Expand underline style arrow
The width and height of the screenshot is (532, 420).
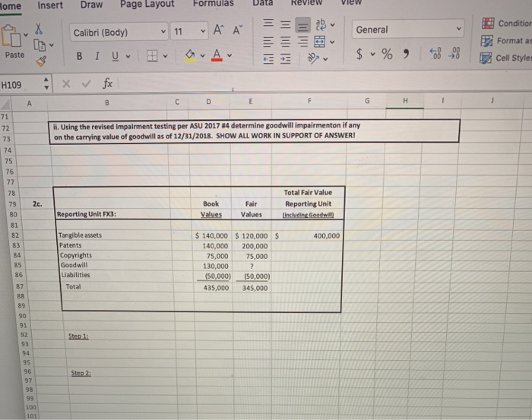[x=128, y=56]
